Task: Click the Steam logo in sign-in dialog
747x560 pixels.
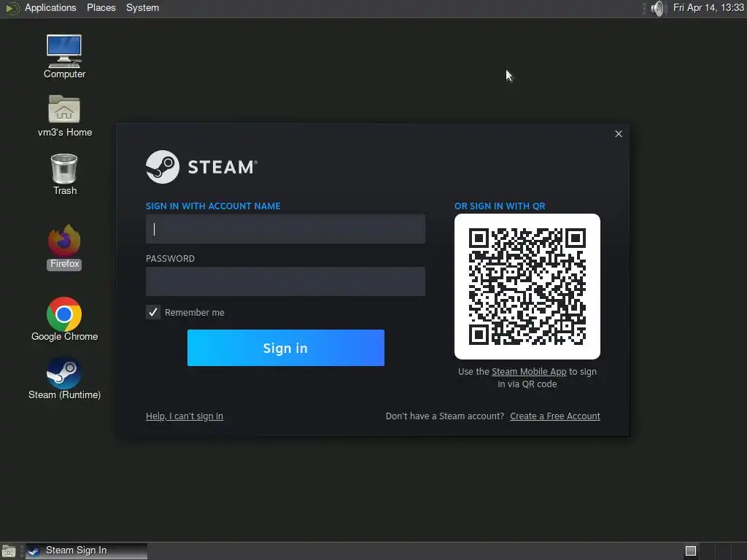Action: [201, 167]
